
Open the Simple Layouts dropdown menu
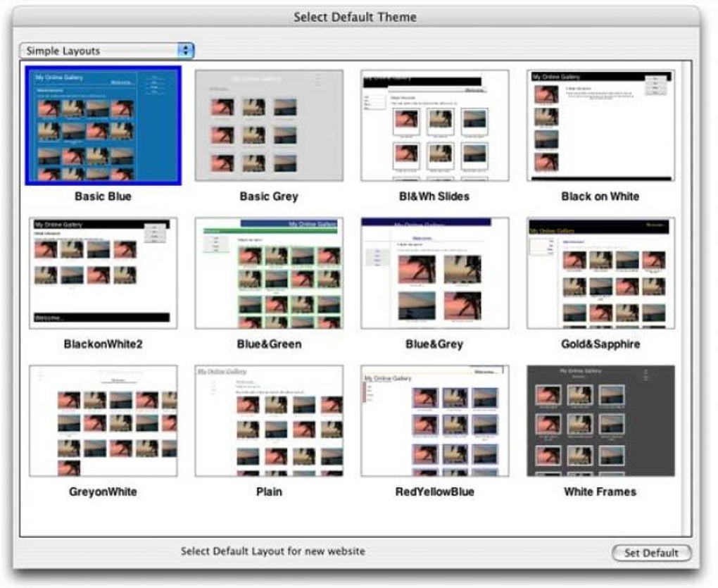106,51
